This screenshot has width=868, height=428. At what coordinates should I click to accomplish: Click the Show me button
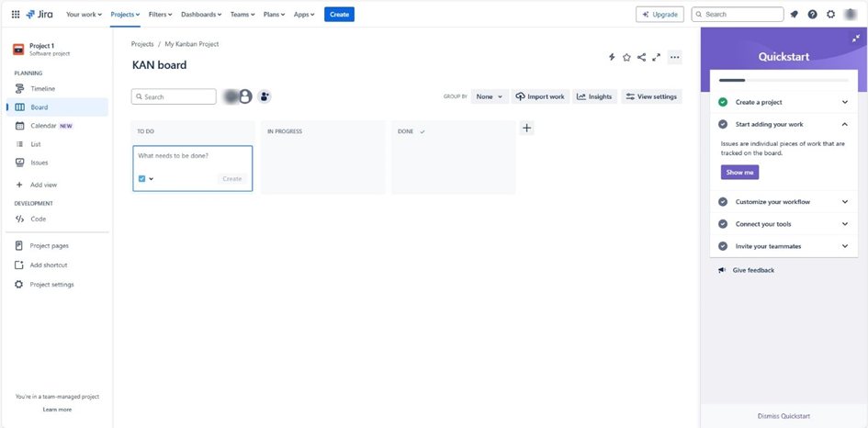tap(739, 172)
